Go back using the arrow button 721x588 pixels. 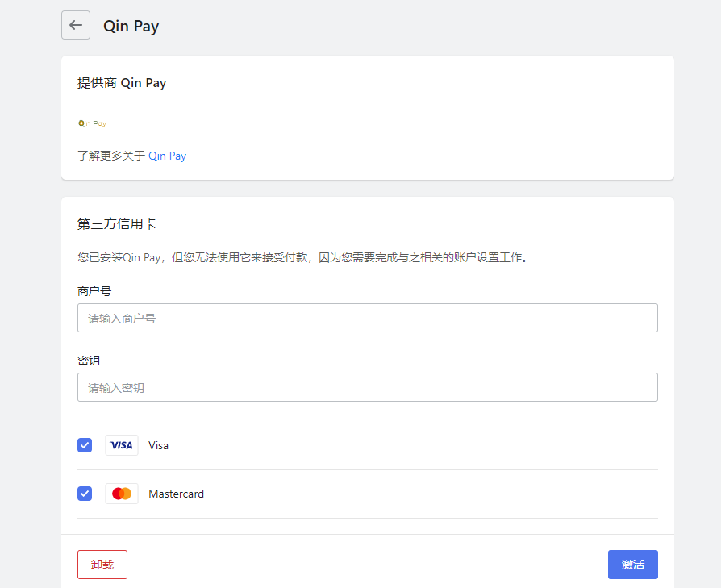76,25
